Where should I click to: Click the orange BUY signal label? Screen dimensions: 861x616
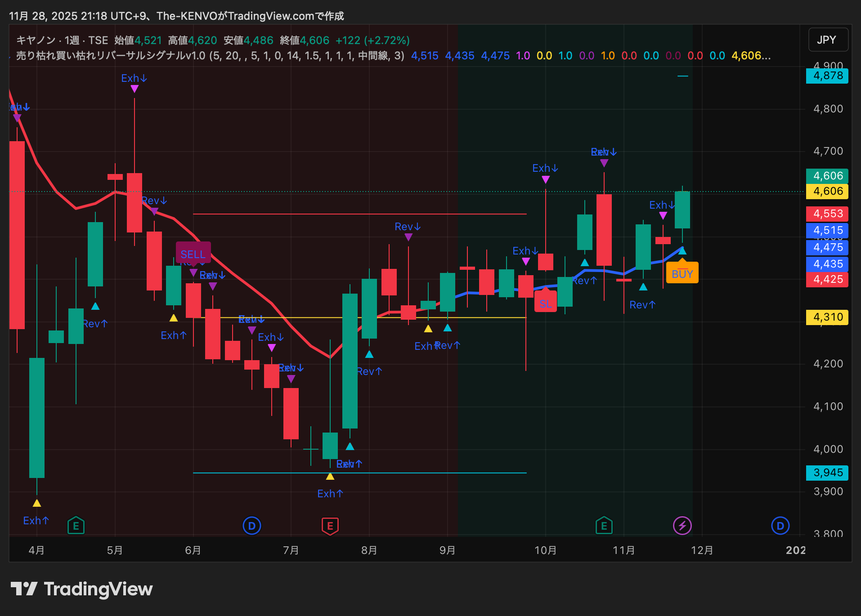pyautogui.click(x=682, y=274)
